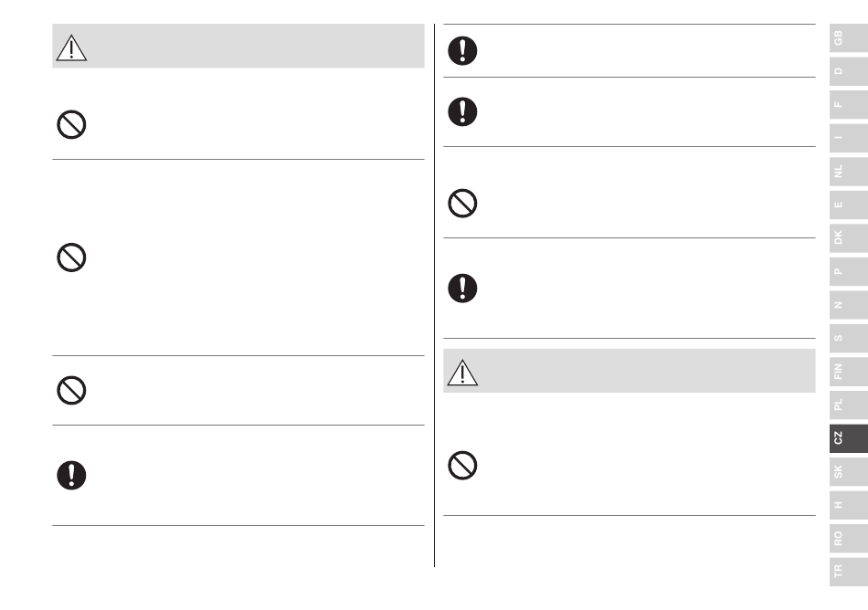The width and height of the screenshot is (868, 610).
Task: Select the E language tab
Action: point(849,205)
